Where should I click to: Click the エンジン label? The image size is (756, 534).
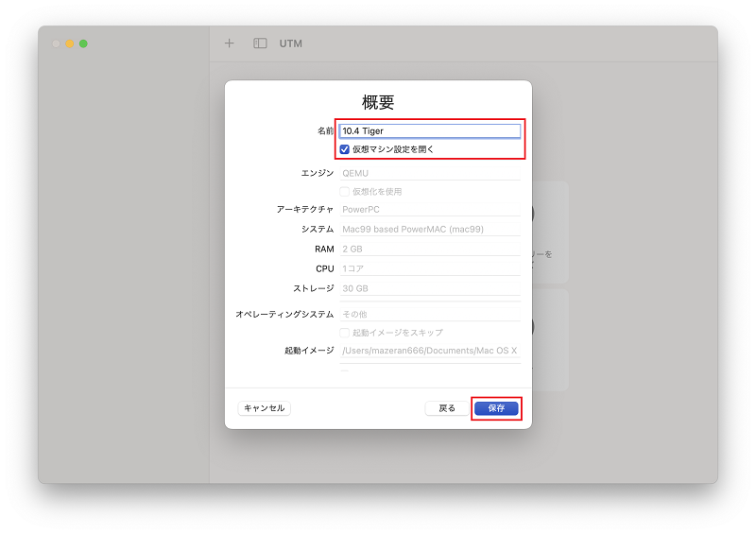(x=318, y=173)
